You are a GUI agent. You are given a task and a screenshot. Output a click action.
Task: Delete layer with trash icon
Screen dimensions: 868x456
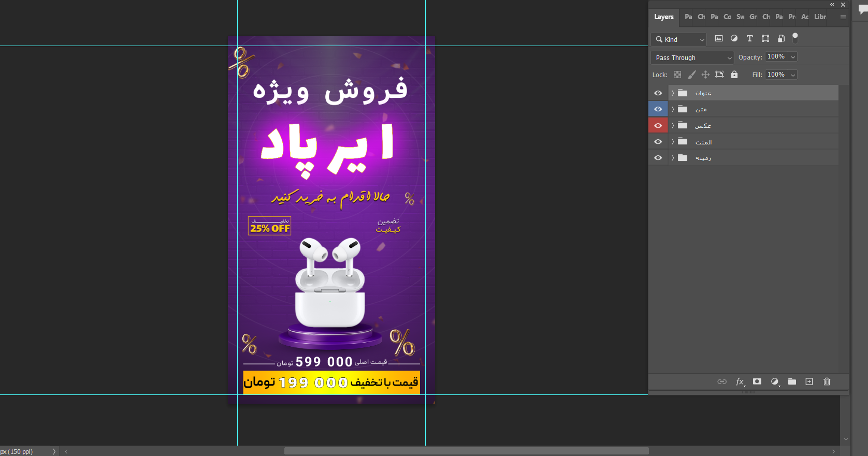pyautogui.click(x=827, y=381)
